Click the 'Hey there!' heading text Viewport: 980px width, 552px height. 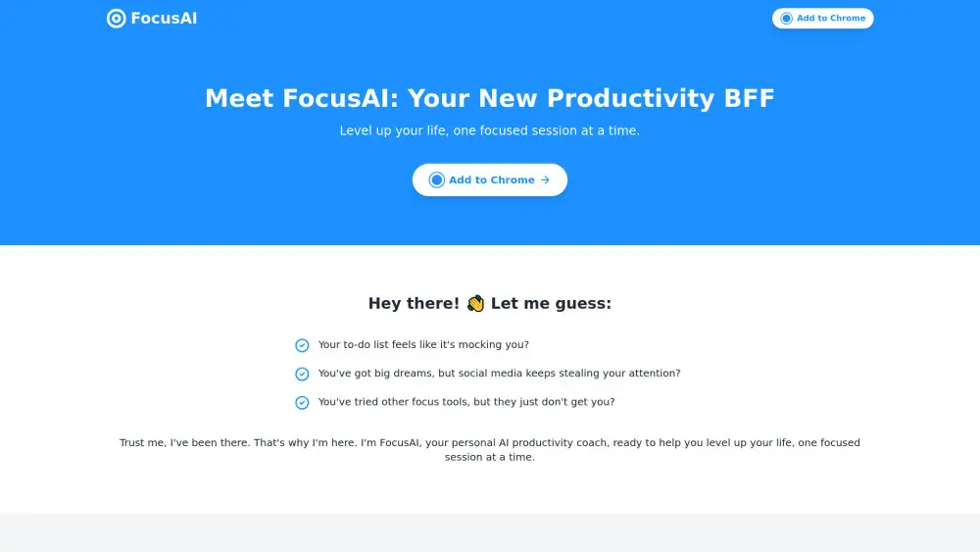click(x=414, y=303)
